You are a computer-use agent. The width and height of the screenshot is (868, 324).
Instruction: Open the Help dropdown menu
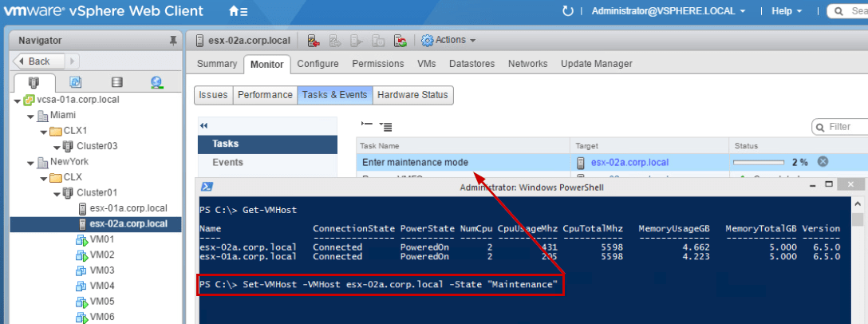(787, 11)
